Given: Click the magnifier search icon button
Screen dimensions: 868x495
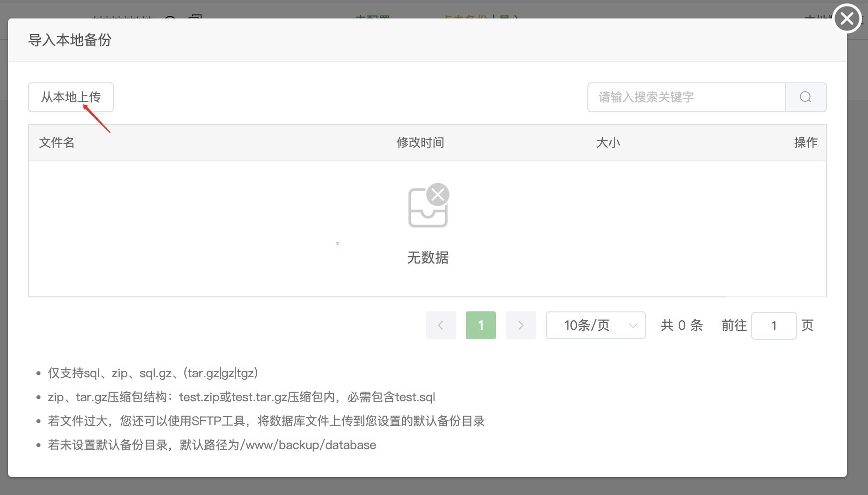Looking at the screenshot, I should point(806,97).
